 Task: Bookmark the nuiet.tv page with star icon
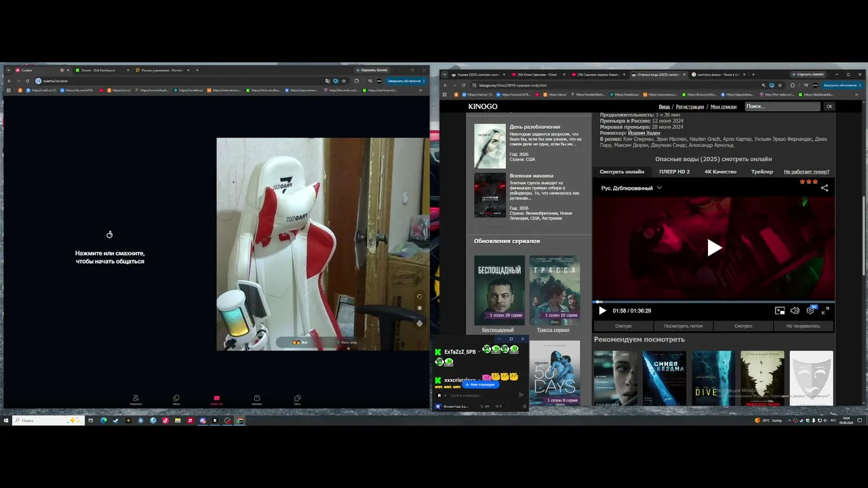[x=344, y=81]
